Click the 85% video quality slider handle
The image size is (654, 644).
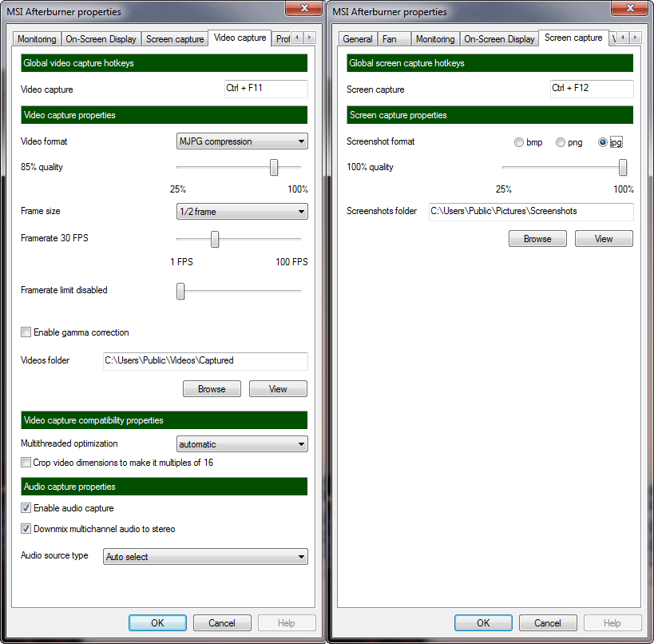coord(274,167)
